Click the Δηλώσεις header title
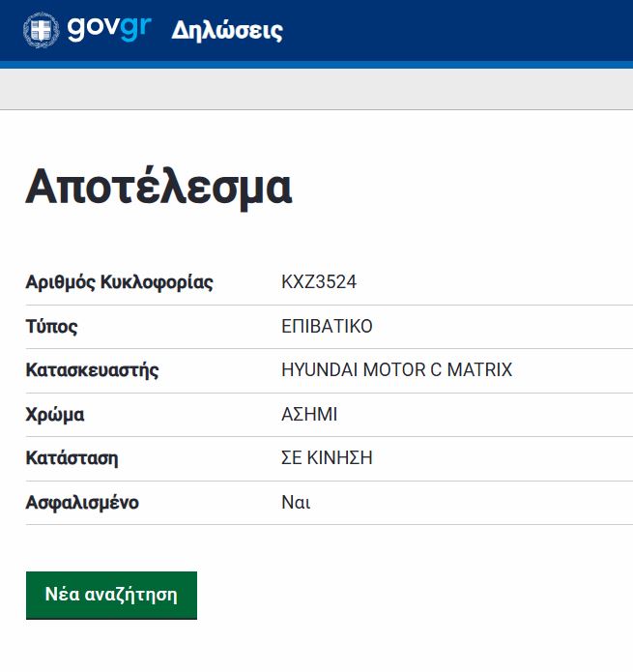 click(x=227, y=31)
